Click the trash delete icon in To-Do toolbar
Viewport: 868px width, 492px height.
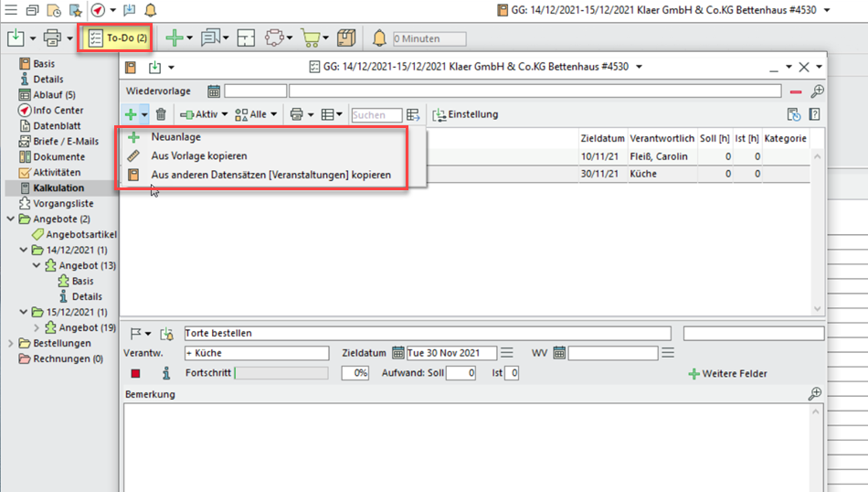(x=161, y=115)
